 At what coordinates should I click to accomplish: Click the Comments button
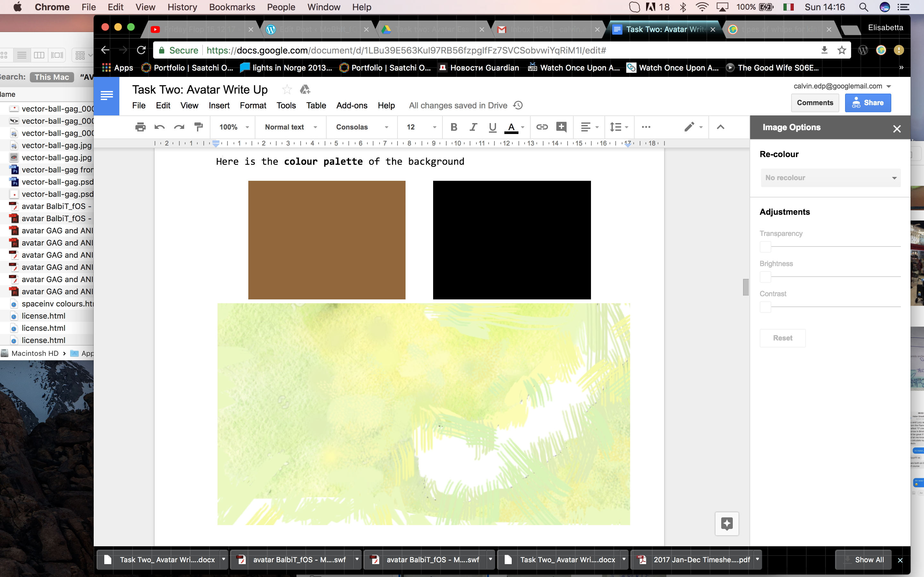click(815, 103)
